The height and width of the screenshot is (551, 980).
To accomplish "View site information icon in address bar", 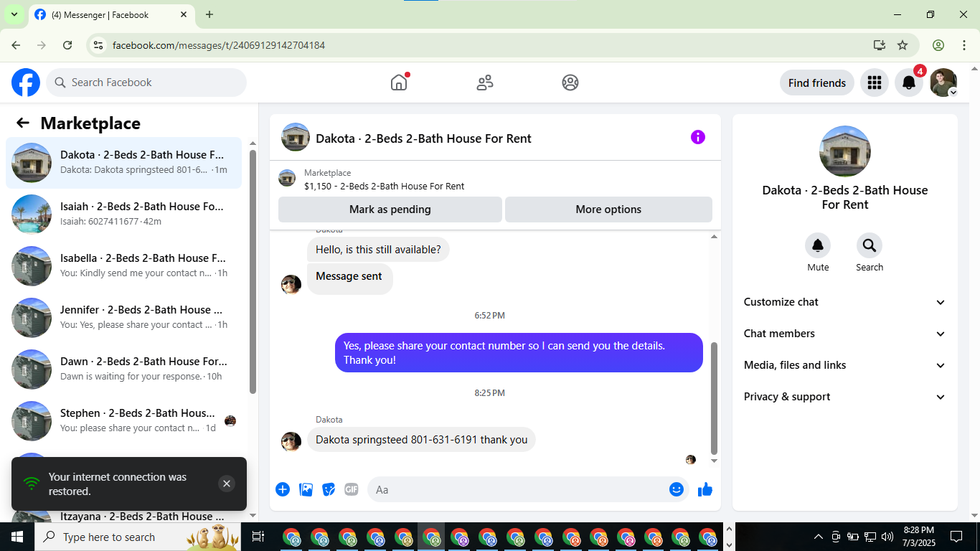I will coord(99,45).
